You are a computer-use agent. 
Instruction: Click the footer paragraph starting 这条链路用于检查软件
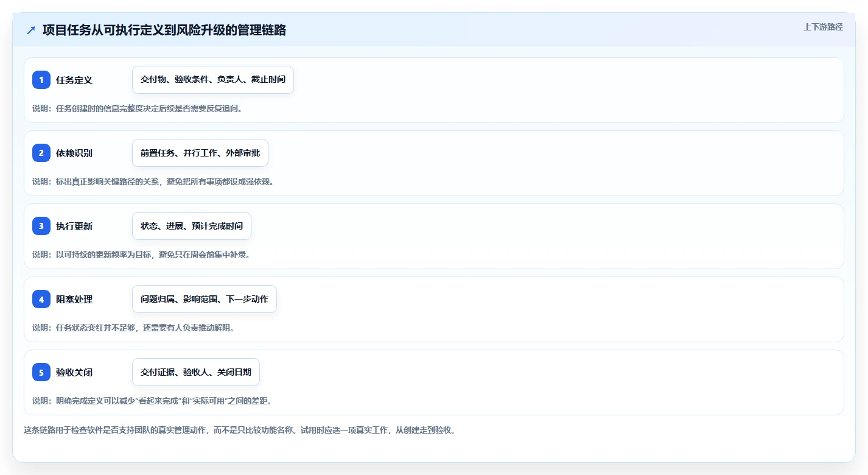click(x=240, y=430)
